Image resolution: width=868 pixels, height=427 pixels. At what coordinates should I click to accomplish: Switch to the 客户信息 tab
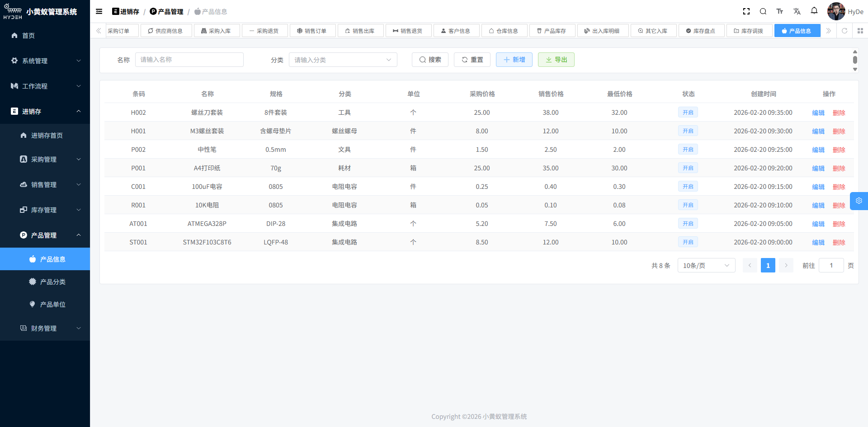coord(456,31)
